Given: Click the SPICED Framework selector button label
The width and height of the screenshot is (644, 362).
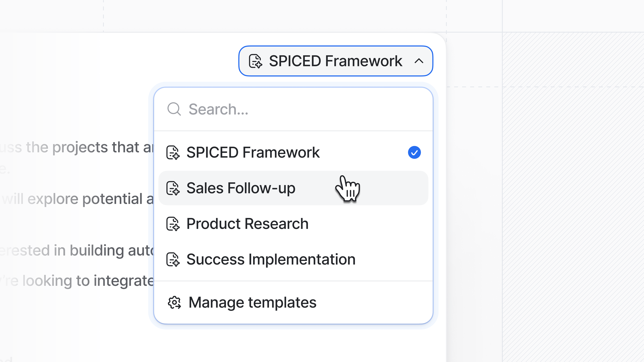Looking at the screenshot, I should [x=335, y=61].
